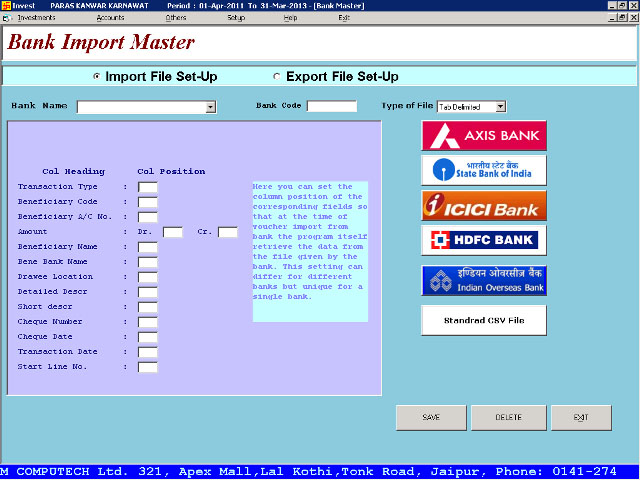Image resolution: width=640 pixels, height=480 pixels.
Task: Choose the ICICI Bank logo
Action: click(x=484, y=205)
